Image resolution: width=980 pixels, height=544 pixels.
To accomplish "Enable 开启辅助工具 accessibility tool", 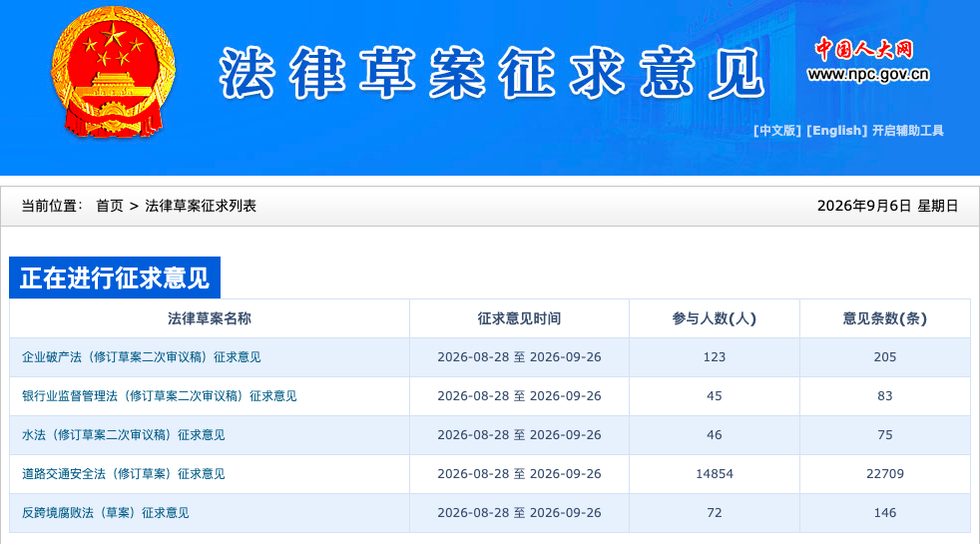I will point(908,131).
